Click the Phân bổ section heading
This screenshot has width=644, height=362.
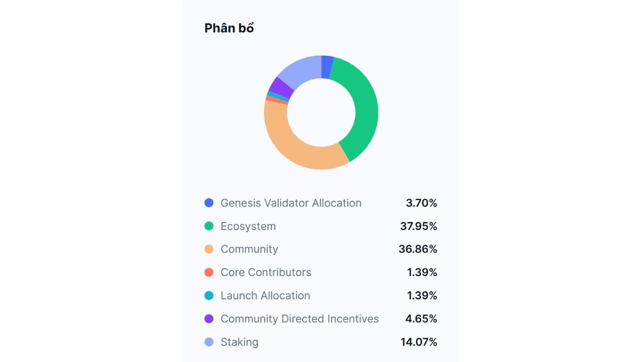(229, 28)
